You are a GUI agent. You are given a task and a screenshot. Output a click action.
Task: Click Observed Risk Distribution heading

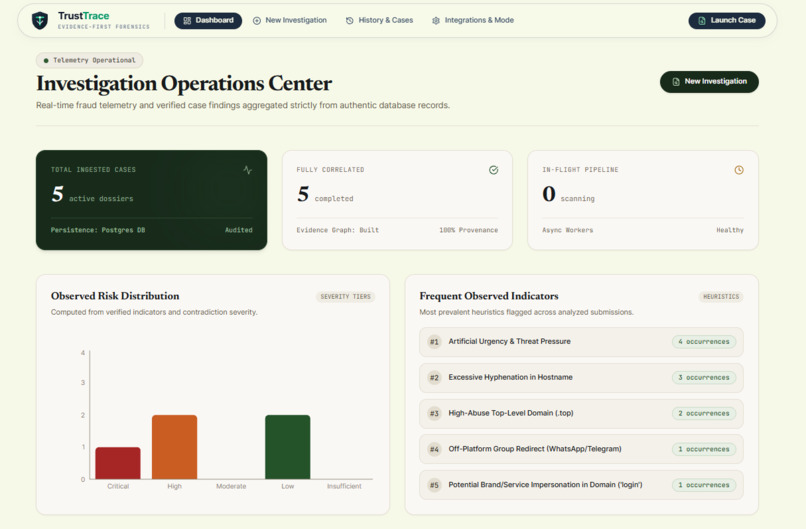(x=115, y=296)
